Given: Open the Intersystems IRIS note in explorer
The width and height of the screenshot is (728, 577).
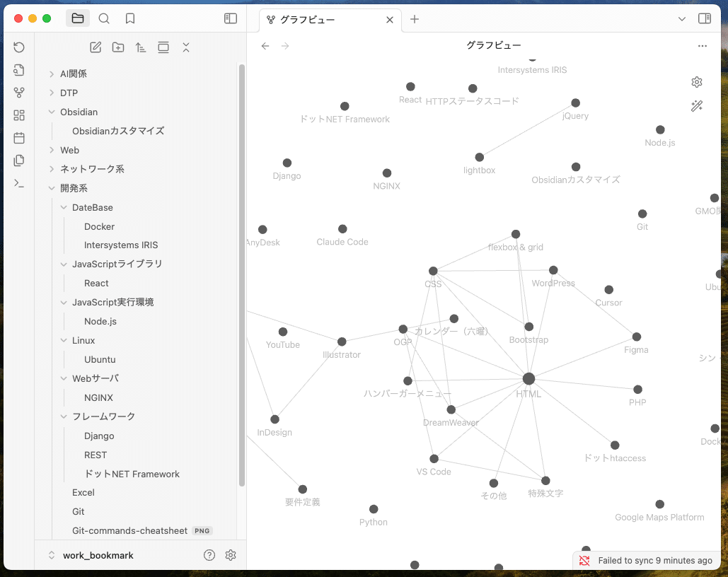Looking at the screenshot, I should click(121, 245).
